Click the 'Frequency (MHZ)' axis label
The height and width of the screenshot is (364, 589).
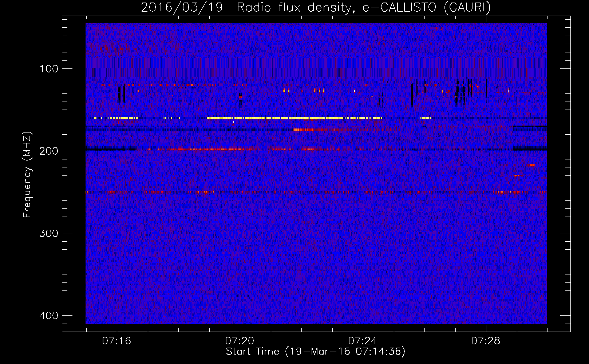coord(27,174)
